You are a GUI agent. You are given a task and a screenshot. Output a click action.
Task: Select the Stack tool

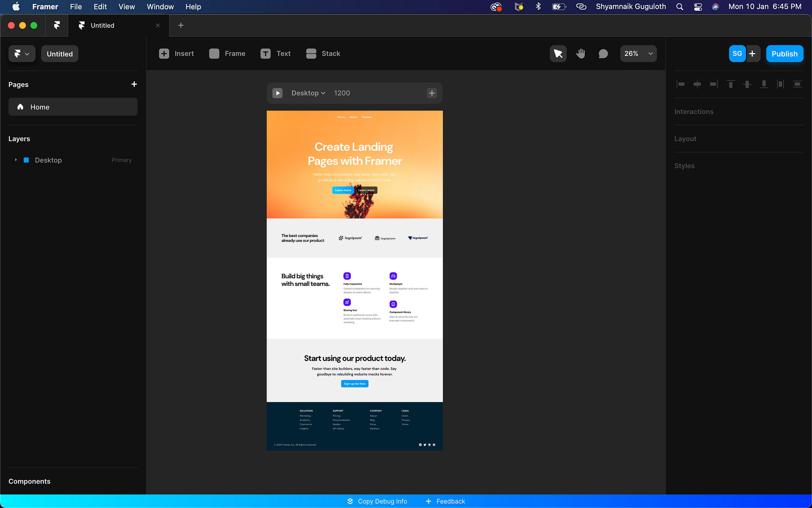[x=323, y=54]
